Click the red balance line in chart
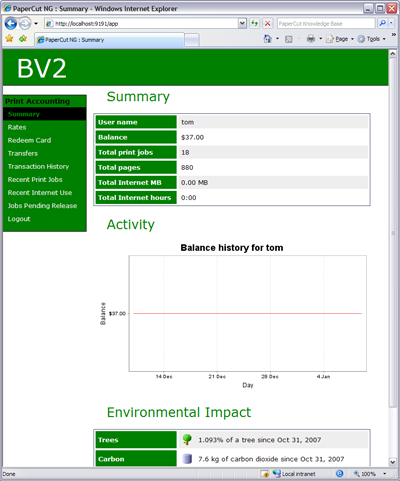The height and width of the screenshot is (481, 400). pos(247,313)
